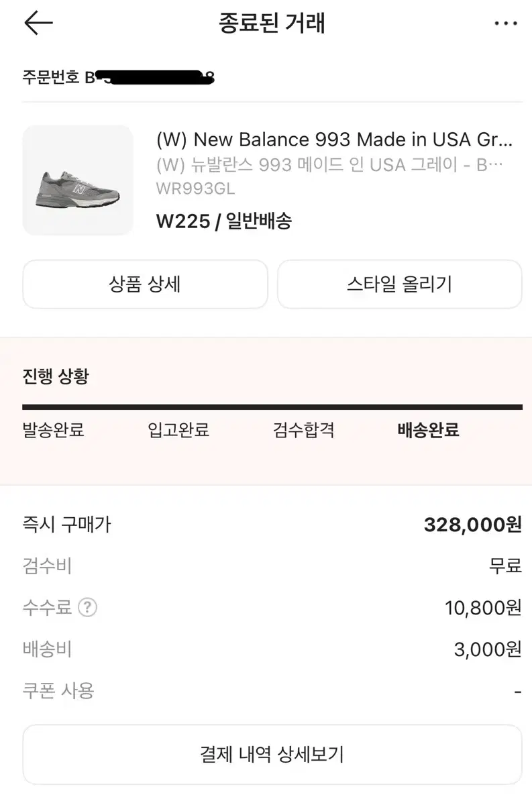532x805 pixels.
Task: Open 결제 내역 상세보기 payment details
Action: click(272, 754)
